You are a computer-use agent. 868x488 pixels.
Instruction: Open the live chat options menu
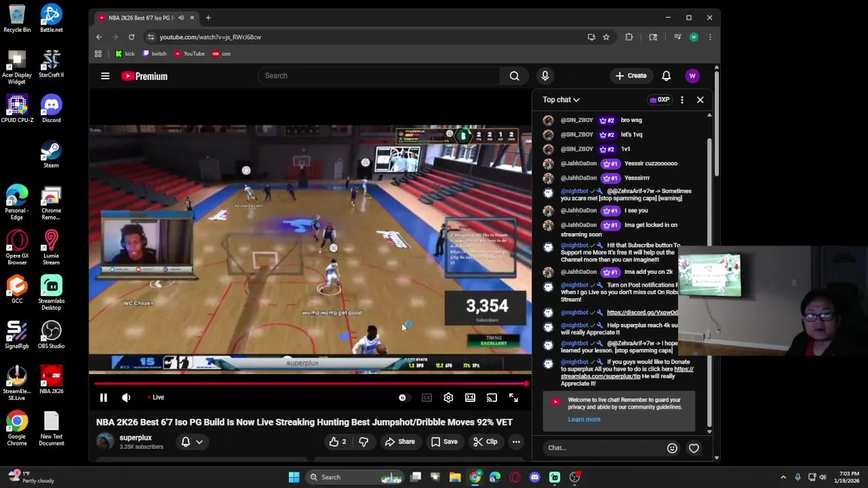click(682, 100)
